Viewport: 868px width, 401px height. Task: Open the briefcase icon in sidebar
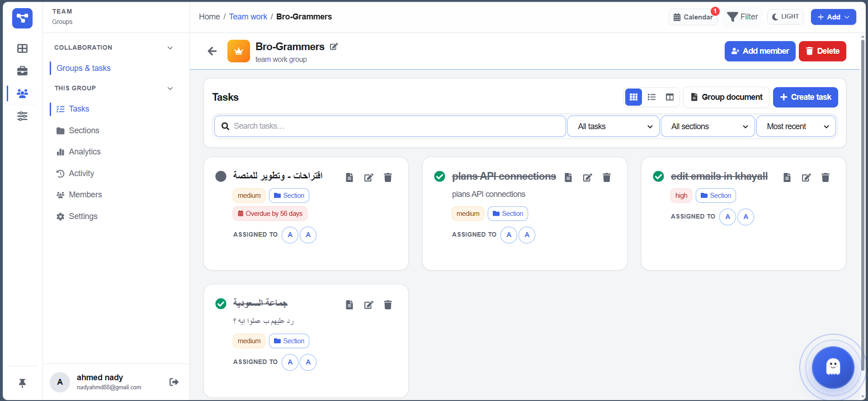(x=22, y=71)
